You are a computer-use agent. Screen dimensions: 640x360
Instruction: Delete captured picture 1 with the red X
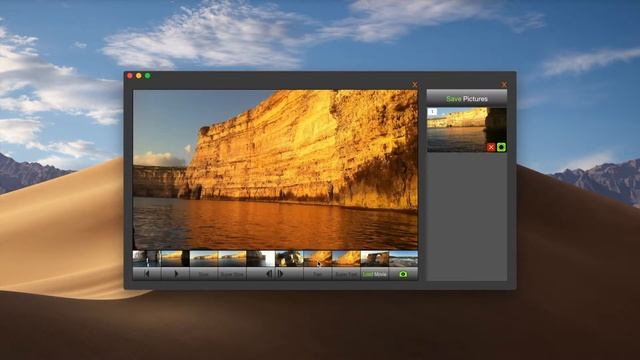coord(491,147)
